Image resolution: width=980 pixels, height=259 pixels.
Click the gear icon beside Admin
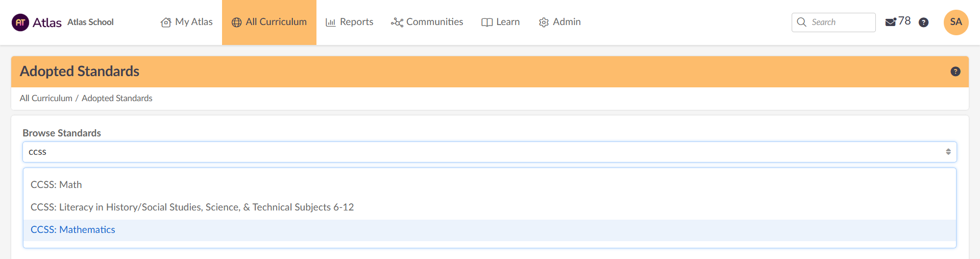click(544, 22)
